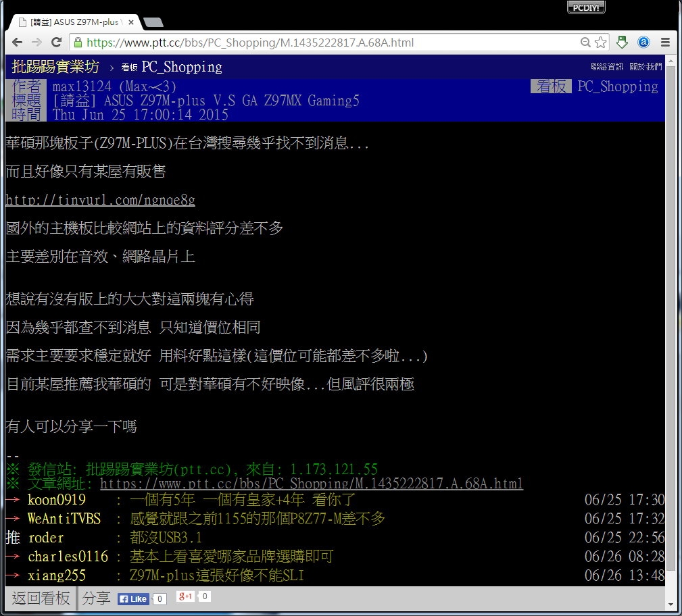The width and height of the screenshot is (682, 616).
Task: Click 返回看板 button
Action: pos(41,598)
